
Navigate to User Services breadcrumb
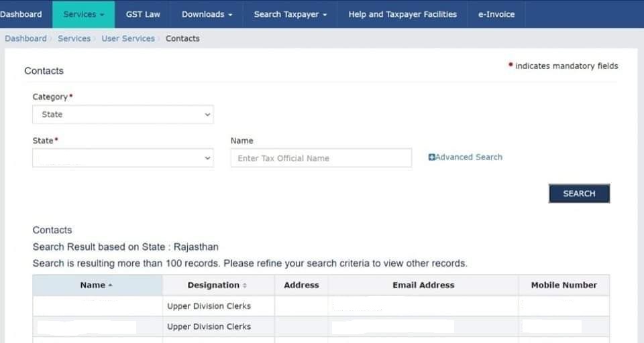[128, 39]
